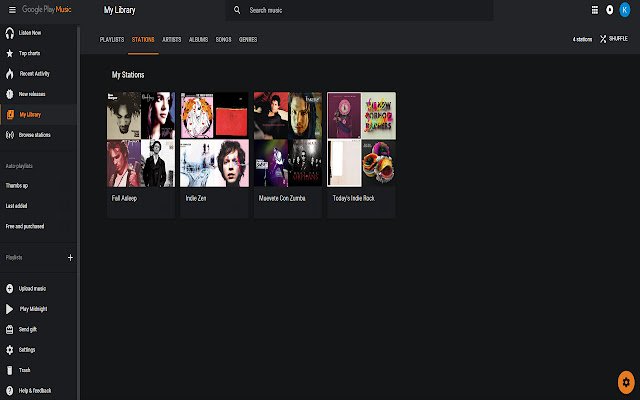640x400 pixels.
Task: Click the Indie Zen station title
Action: pyautogui.click(x=196, y=198)
